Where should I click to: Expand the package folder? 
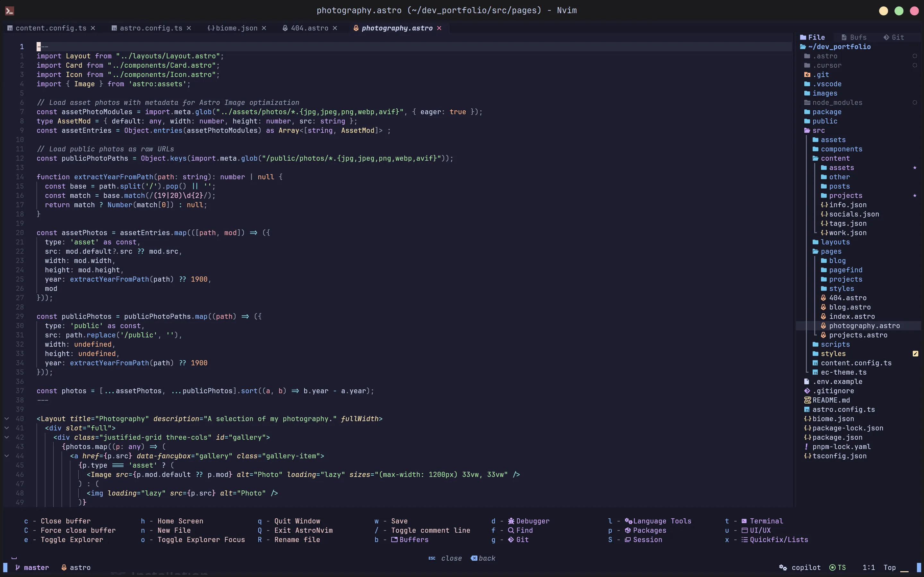[x=823, y=112]
